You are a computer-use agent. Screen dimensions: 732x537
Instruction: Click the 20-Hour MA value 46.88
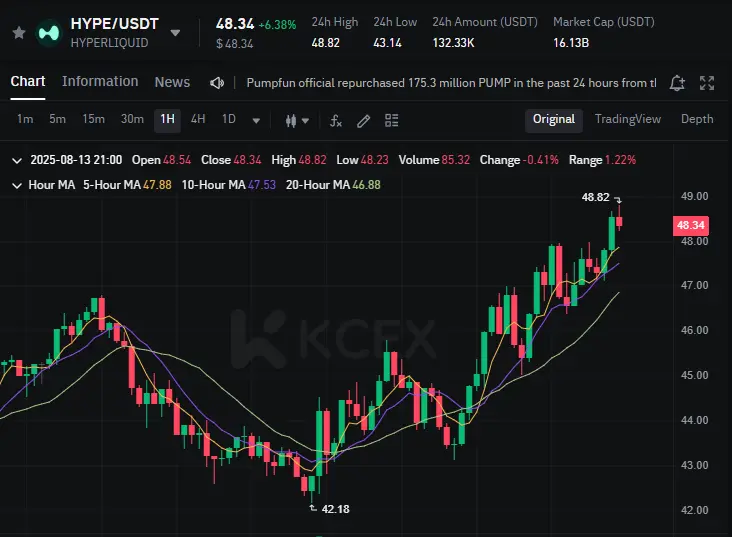[x=366, y=185]
